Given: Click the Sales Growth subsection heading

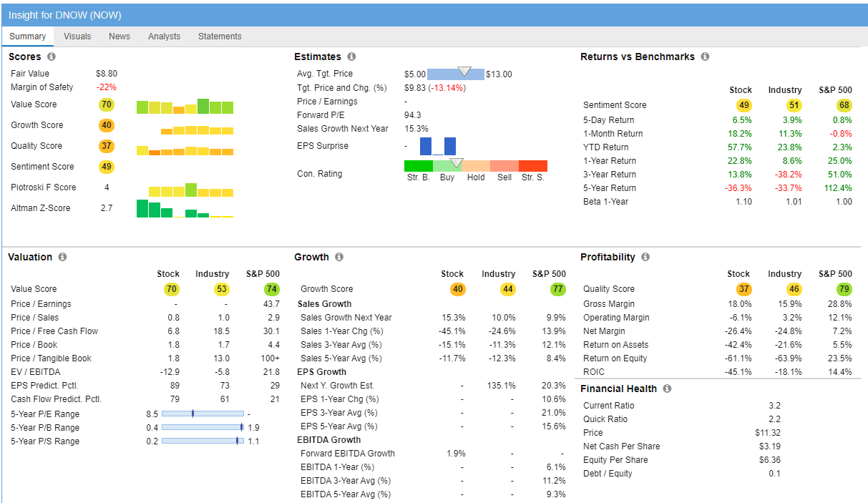Looking at the screenshot, I should point(324,304).
